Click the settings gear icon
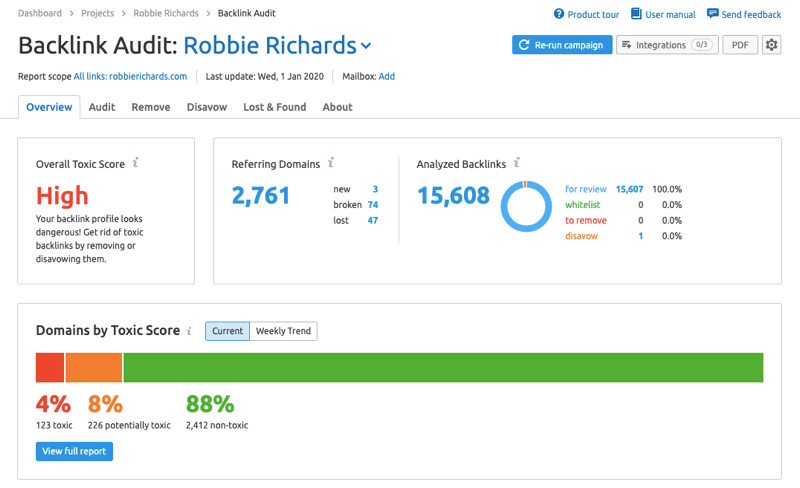 tap(771, 45)
